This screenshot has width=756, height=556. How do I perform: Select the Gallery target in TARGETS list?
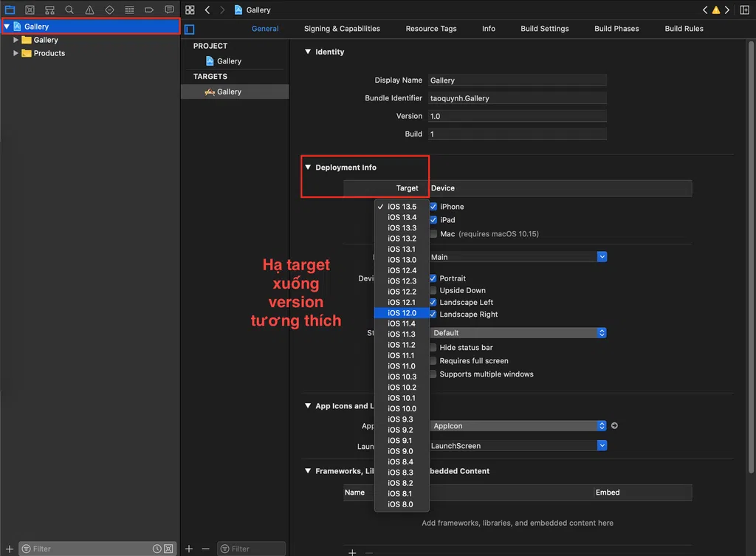[235, 92]
